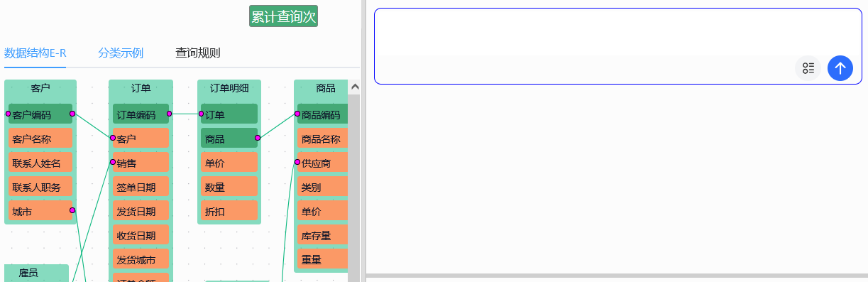Click the 订单编码 field
Screen dimensions: 868x282
point(141,114)
